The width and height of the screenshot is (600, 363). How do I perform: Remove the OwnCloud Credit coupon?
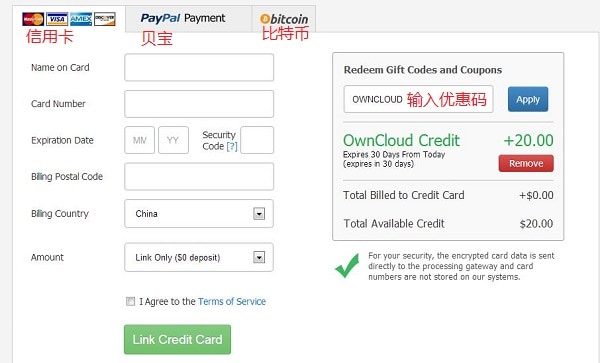(526, 163)
